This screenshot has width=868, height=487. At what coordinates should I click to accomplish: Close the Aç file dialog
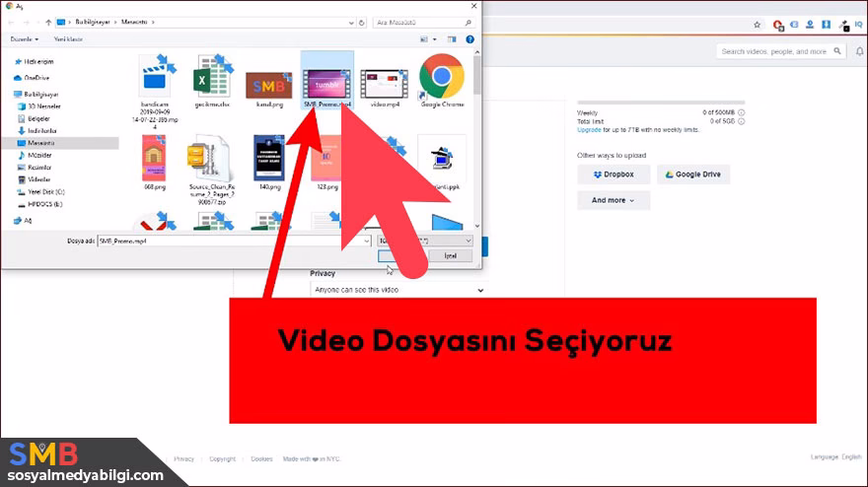[473, 6]
